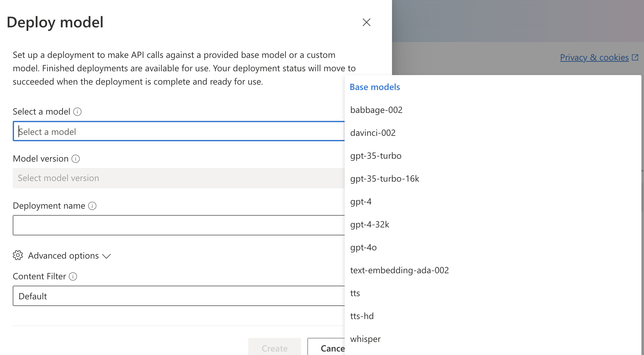Click the info icon next to Select a model

click(x=77, y=112)
